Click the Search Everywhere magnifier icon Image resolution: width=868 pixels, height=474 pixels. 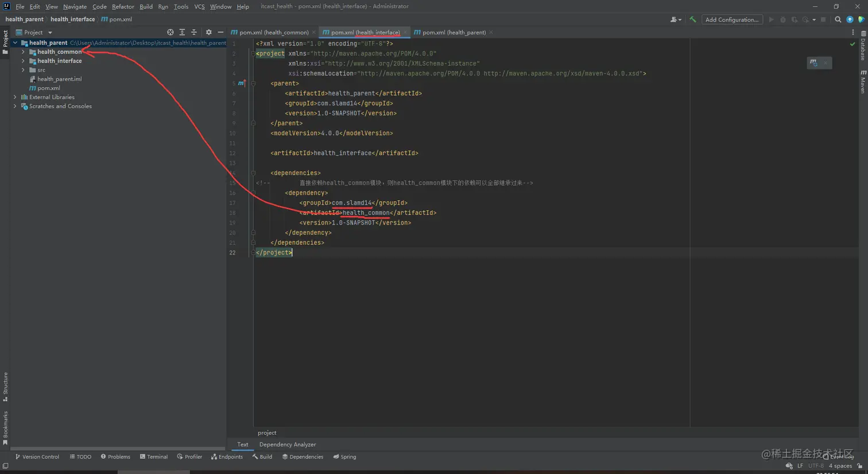tap(838, 20)
